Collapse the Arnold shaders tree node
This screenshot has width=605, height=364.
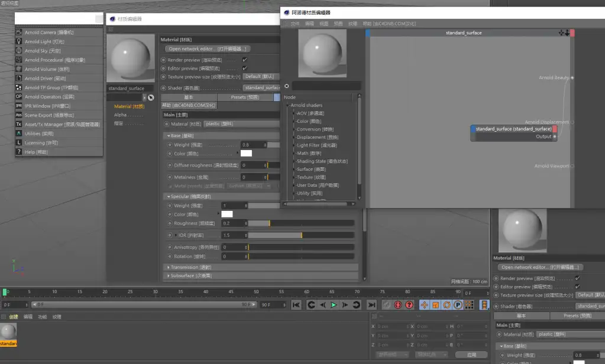click(288, 105)
